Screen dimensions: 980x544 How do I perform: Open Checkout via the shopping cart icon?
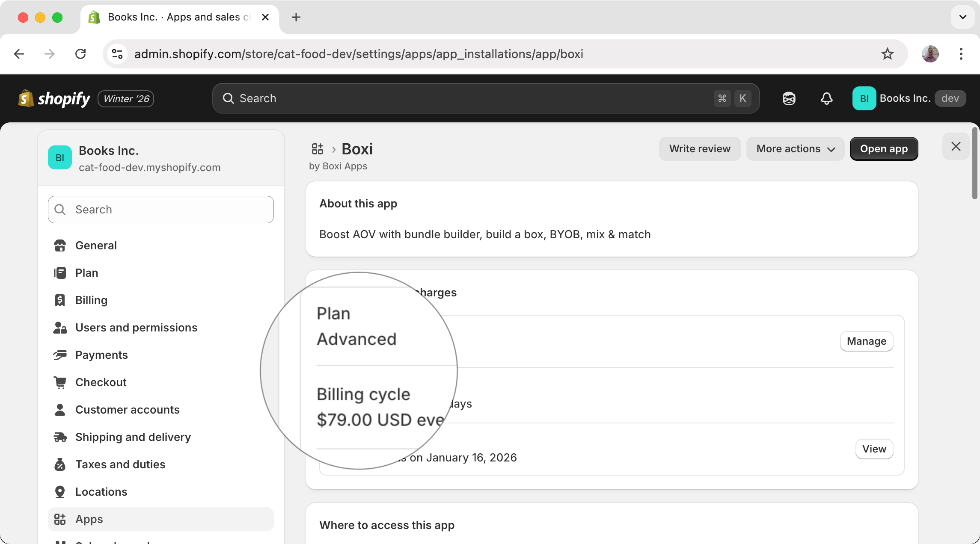click(60, 382)
